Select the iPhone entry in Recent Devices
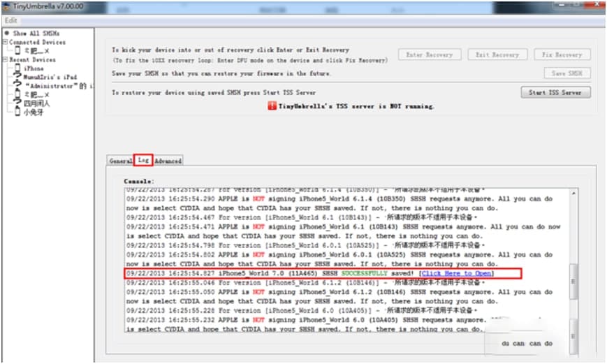The image size is (607, 364). click(x=34, y=68)
